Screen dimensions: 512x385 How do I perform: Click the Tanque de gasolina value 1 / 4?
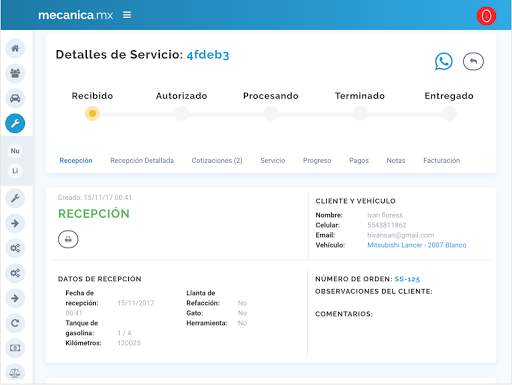(x=124, y=333)
